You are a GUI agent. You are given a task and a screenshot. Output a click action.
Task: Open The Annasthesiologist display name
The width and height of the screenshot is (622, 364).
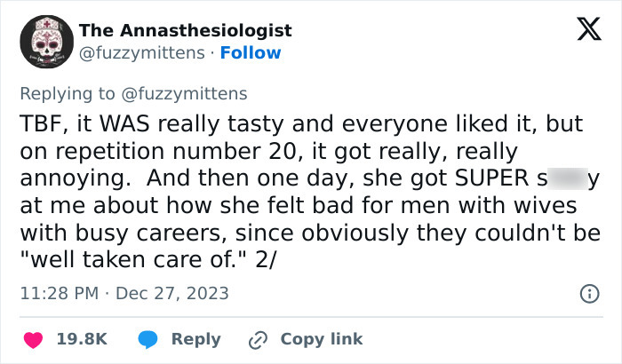pos(185,30)
